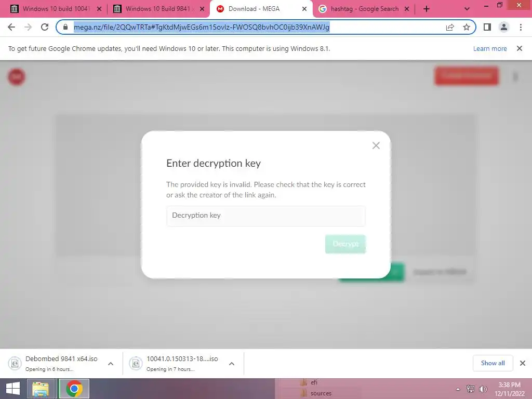Go back to the previous page
532x399 pixels.
click(11, 27)
